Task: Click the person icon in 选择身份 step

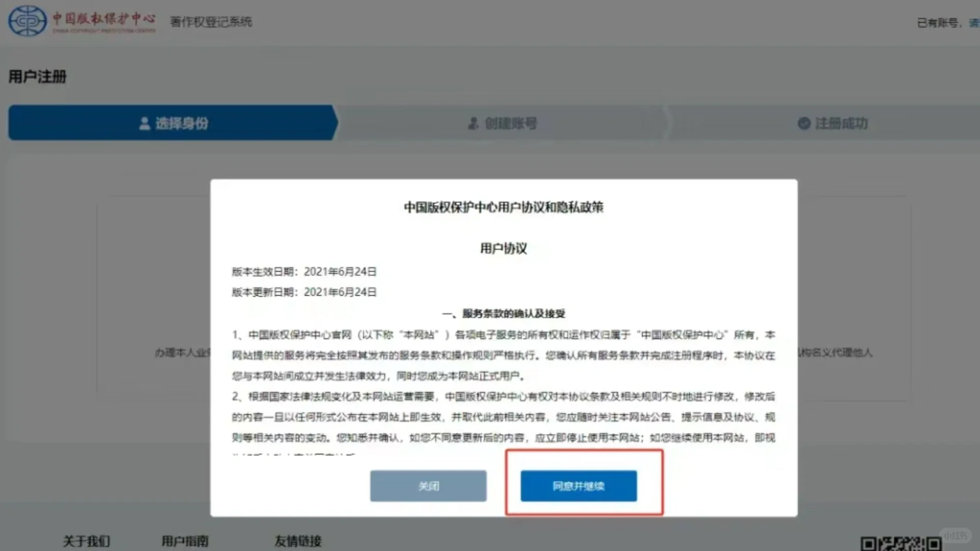Action: (x=144, y=123)
